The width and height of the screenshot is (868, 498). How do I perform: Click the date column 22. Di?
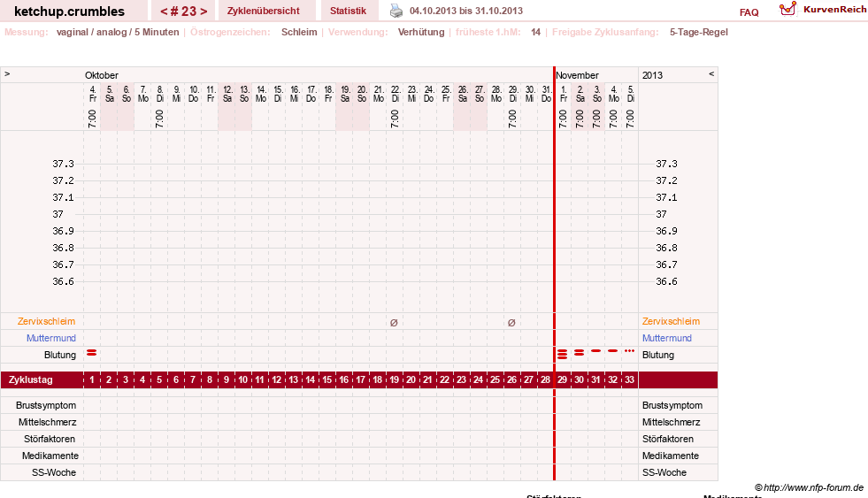[x=396, y=94]
